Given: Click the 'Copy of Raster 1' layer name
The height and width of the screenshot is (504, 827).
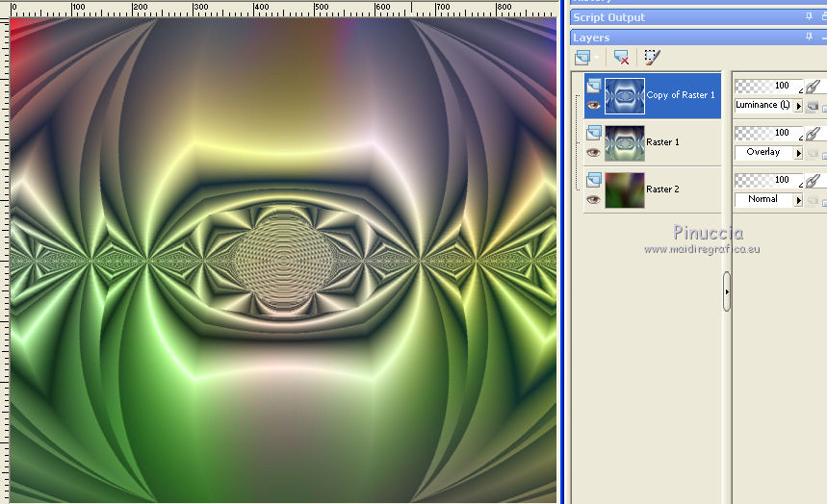Looking at the screenshot, I should 681,95.
